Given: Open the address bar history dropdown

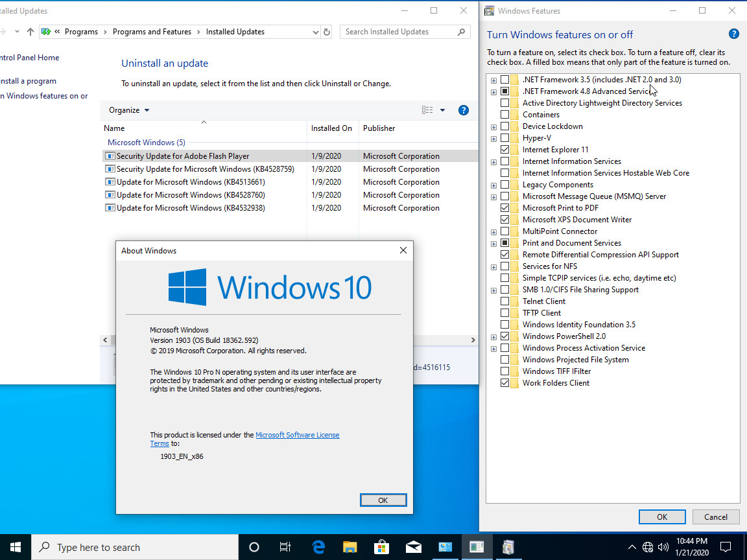Looking at the screenshot, I should click(x=315, y=32).
